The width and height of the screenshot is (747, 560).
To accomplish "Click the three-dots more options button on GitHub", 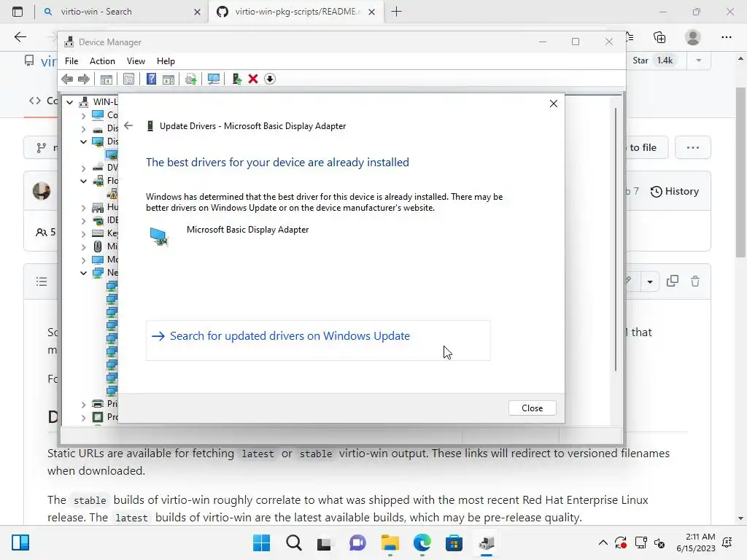I will [x=693, y=147].
